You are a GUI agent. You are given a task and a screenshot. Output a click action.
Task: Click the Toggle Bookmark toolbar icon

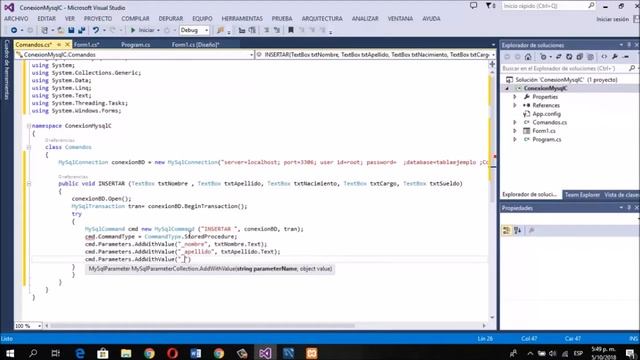tap(291, 30)
